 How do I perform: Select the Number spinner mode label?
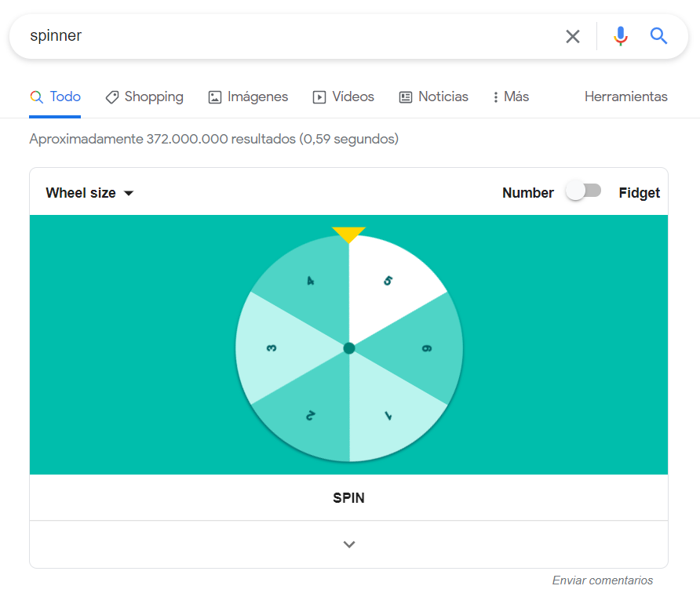tap(527, 193)
